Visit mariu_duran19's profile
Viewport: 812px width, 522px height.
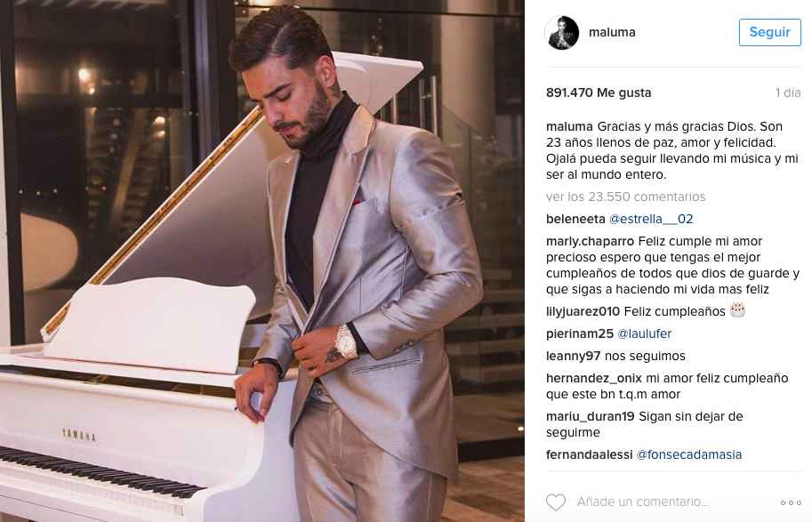coord(591,416)
